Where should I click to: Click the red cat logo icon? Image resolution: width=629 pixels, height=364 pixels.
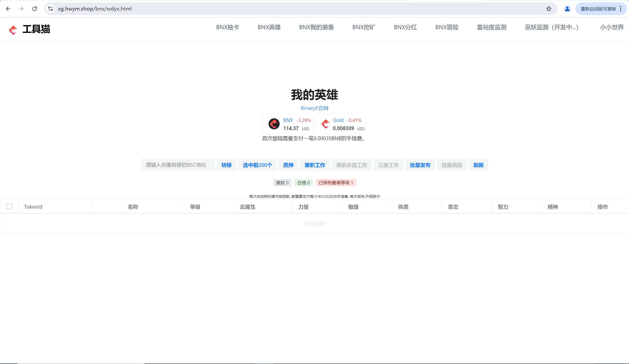click(x=13, y=30)
